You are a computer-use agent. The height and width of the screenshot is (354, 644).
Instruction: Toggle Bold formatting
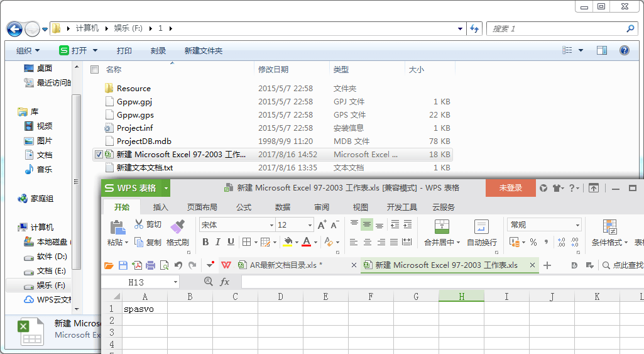pos(205,242)
